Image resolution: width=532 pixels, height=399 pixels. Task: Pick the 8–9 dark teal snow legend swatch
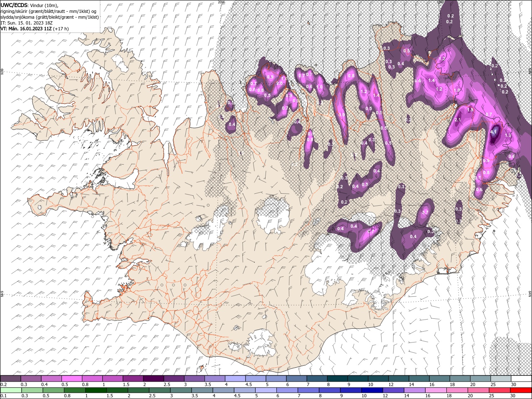coord(337,379)
